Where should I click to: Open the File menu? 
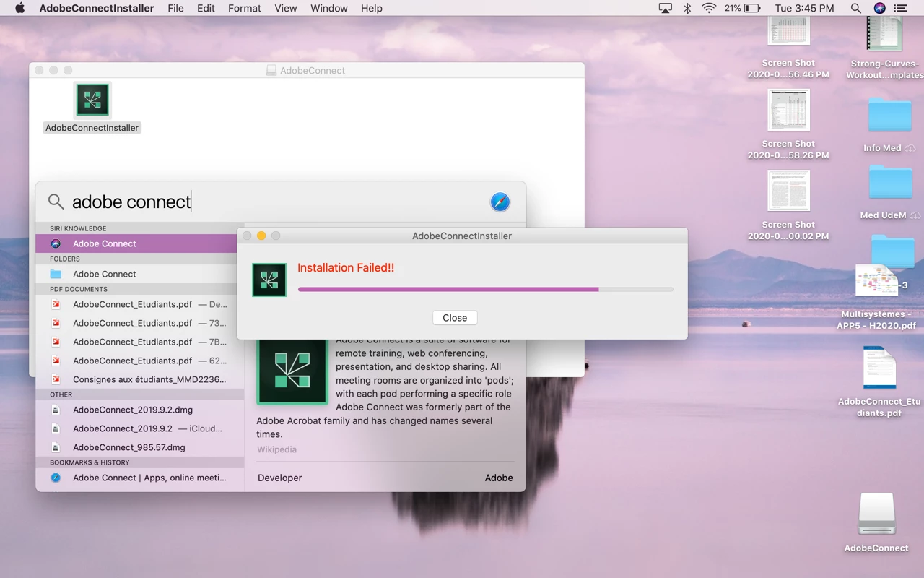coord(175,8)
